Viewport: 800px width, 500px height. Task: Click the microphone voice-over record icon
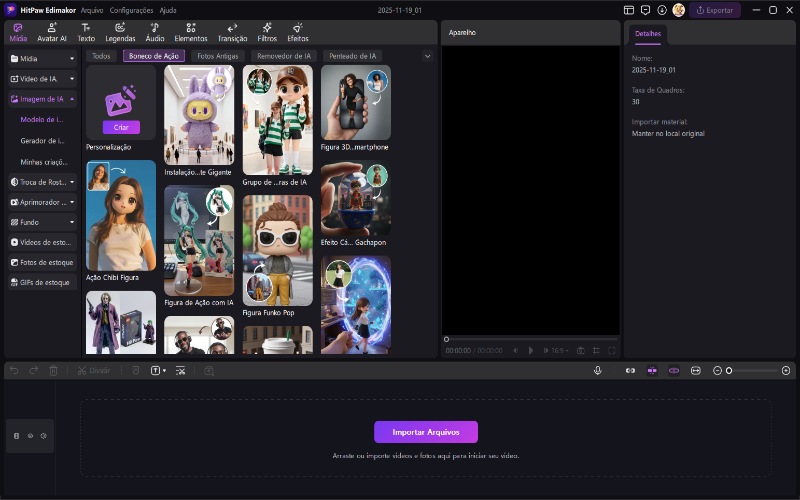click(x=597, y=370)
